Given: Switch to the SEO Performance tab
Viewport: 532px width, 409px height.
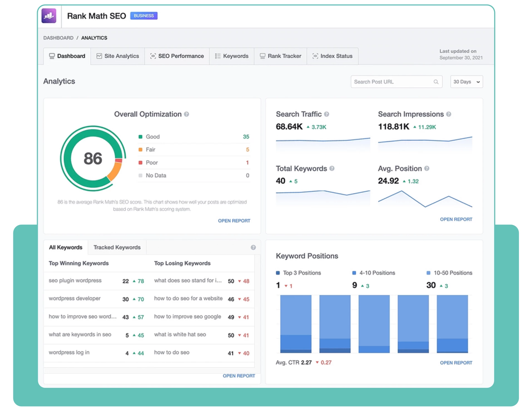Looking at the screenshot, I should (177, 56).
